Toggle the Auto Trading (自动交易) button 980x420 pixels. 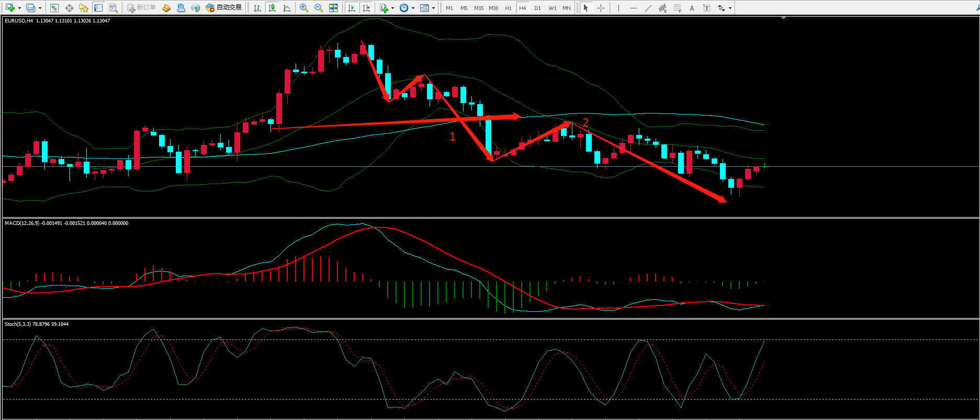(224, 8)
